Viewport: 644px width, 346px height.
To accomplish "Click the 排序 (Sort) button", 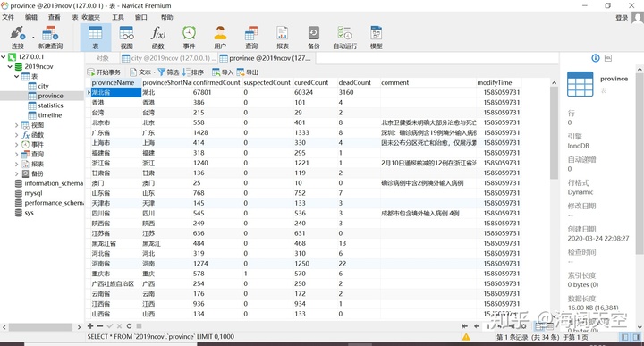I will pos(193,72).
